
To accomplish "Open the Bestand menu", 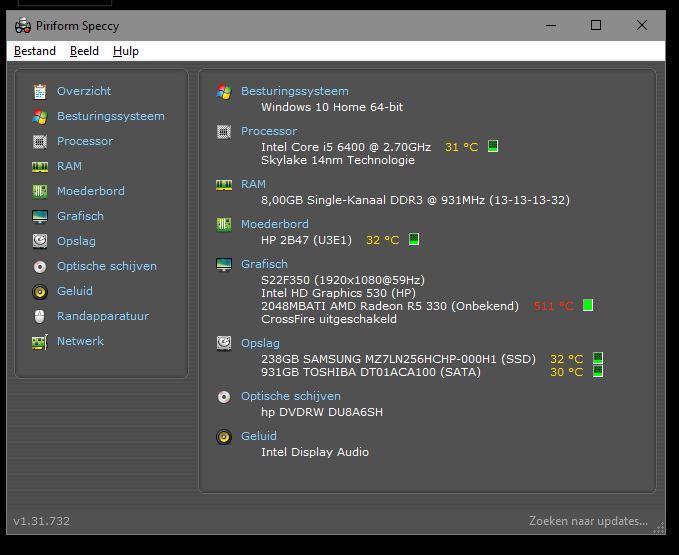I will point(35,51).
